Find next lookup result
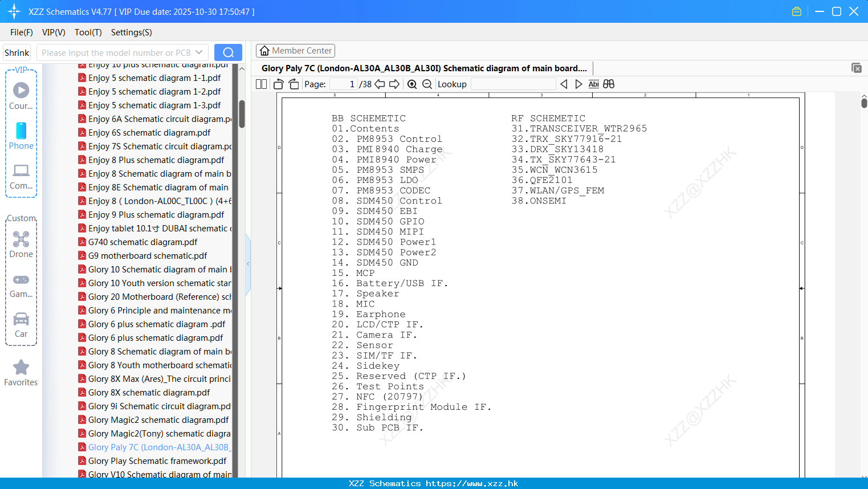The height and width of the screenshot is (489, 868). 578,84
